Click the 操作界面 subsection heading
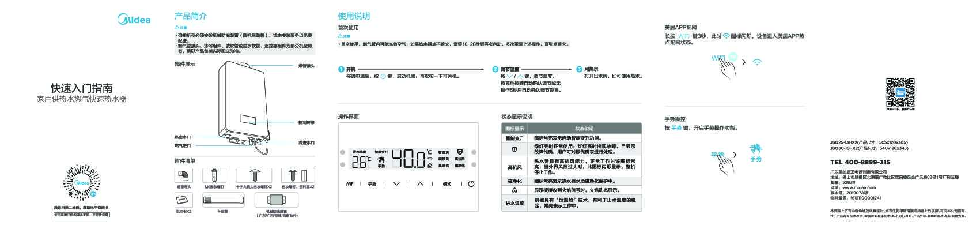This screenshot has width=980, height=229. 348,117
